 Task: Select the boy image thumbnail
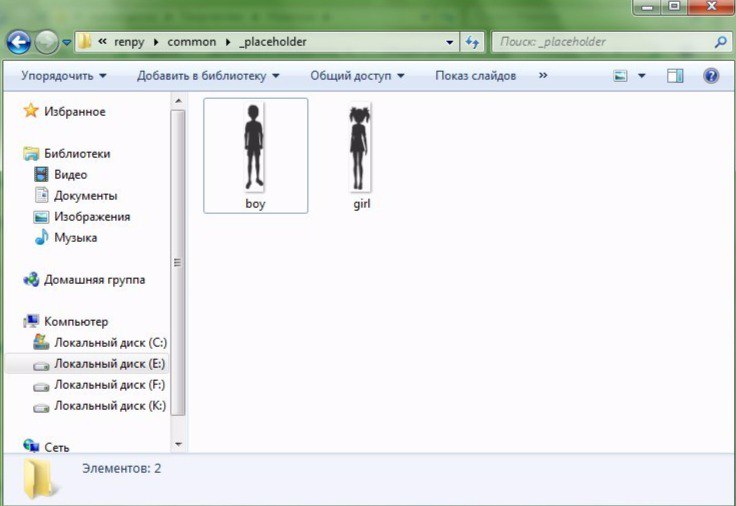254,147
